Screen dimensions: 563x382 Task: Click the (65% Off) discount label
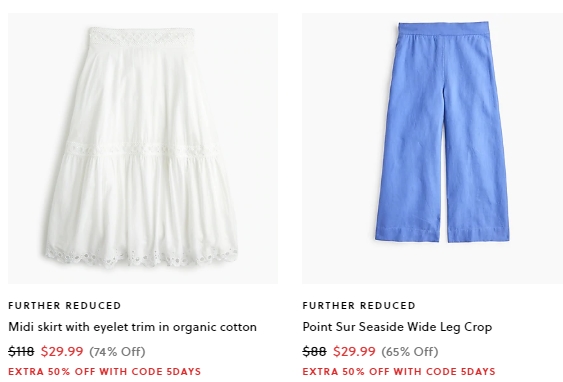coord(410,351)
